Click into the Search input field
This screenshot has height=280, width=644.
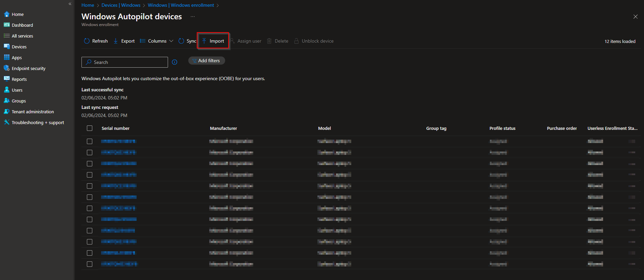click(125, 62)
